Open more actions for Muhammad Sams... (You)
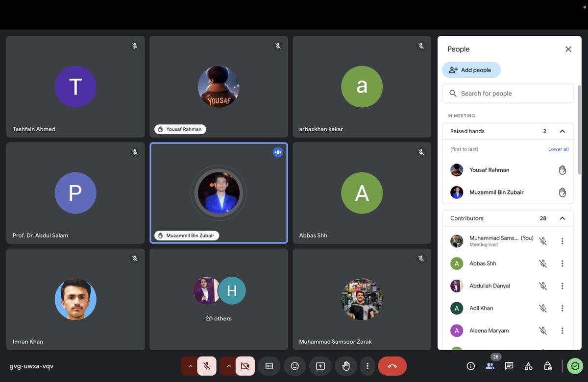The height and width of the screenshot is (382, 588). pos(563,241)
